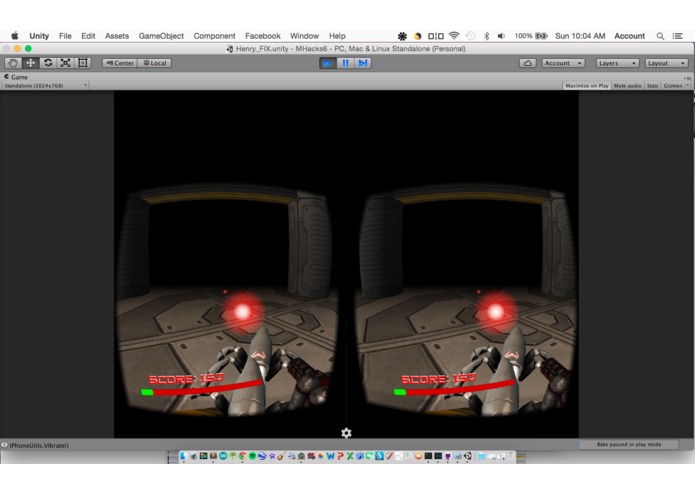Image resolution: width=695 pixels, height=494 pixels.
Task: Open the Gizmos dropdown arrow
Action: (687, 86)
